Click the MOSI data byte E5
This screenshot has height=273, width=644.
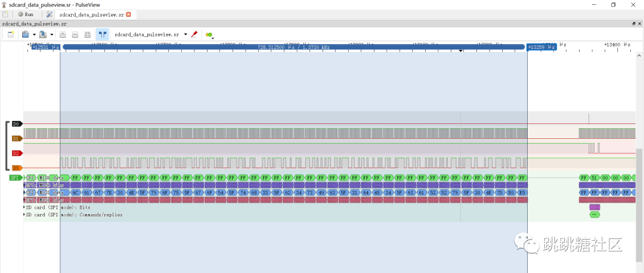(522, 193)
